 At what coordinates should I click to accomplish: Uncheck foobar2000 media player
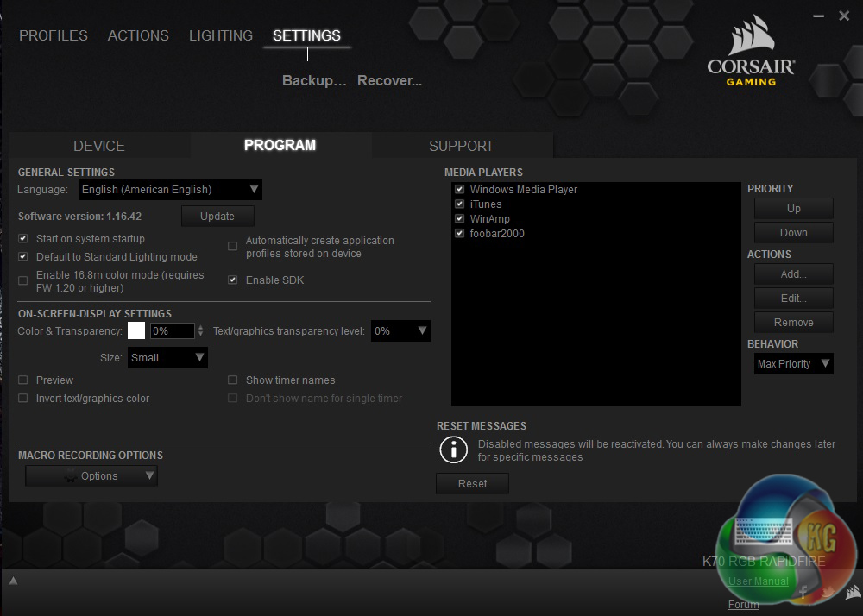pyautogui.click(x=460, y=233)
